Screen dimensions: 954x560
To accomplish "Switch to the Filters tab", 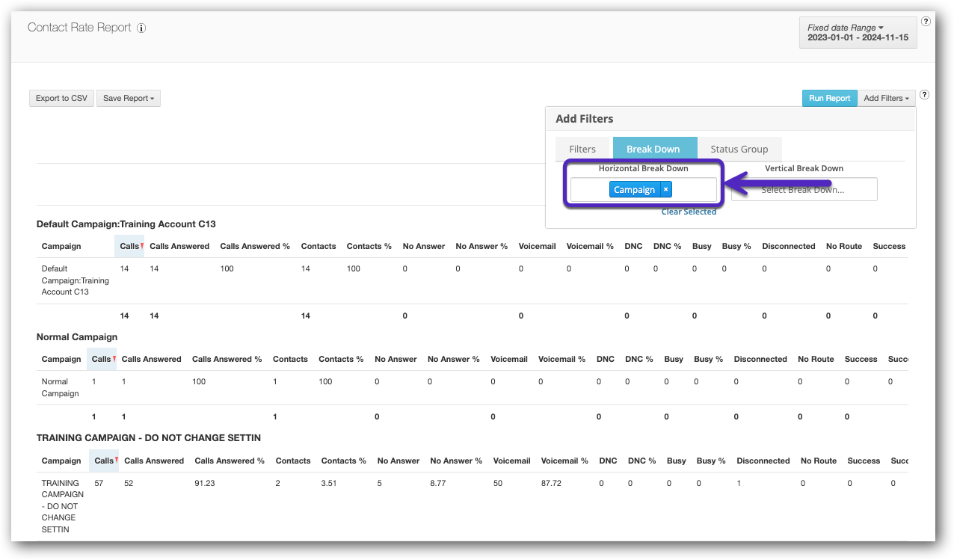I will click(582, 149).
